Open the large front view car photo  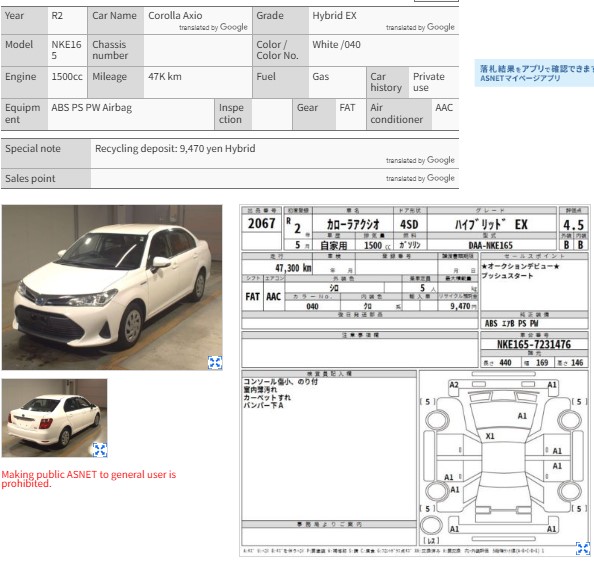click(112, 288)
